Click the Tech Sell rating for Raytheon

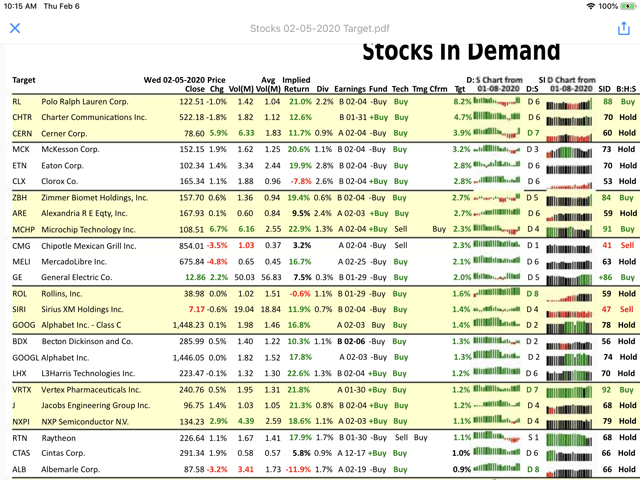pyautogui.click(x=401, y=438)
